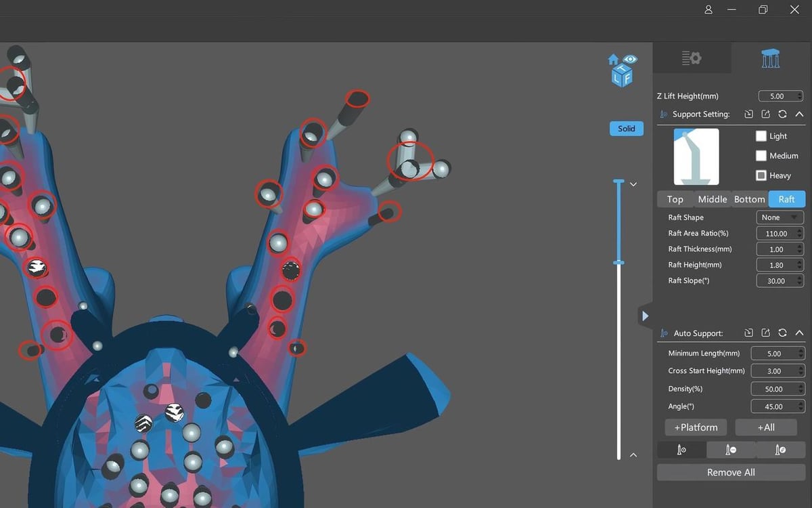
Task: Switch to the Middle tab
Action: click(713, 199)
